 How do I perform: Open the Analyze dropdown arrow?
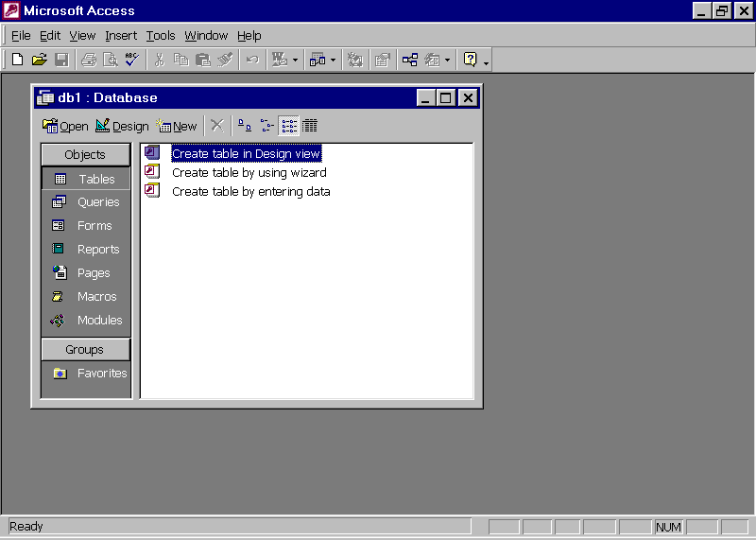coord(333,61)
